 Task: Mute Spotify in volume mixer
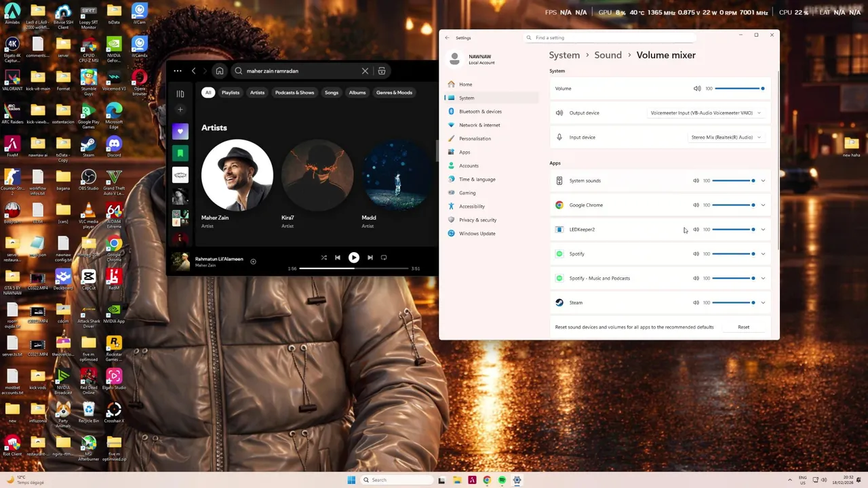pos(696,254)
